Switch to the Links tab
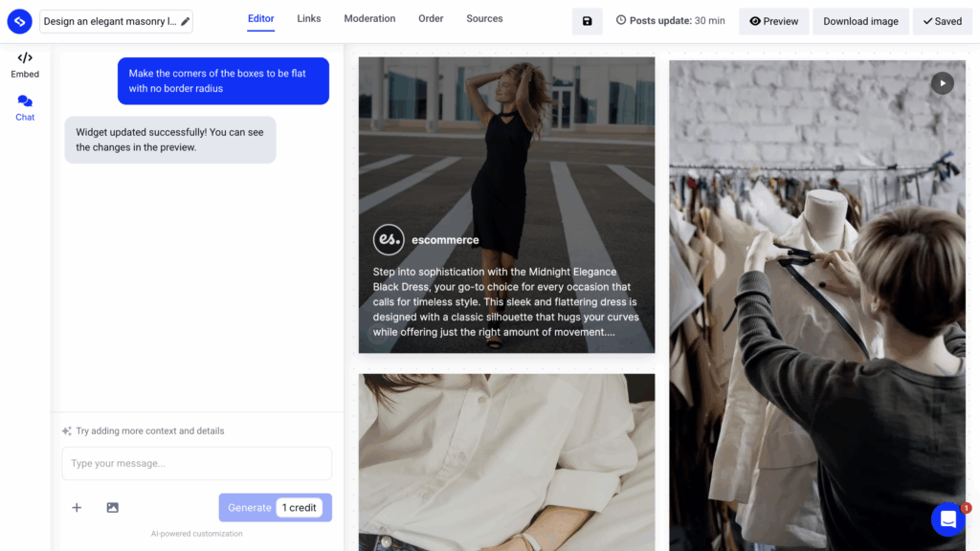Image resolution: width=980 pixels, height=551 pixels. click(x=309, y=19)
